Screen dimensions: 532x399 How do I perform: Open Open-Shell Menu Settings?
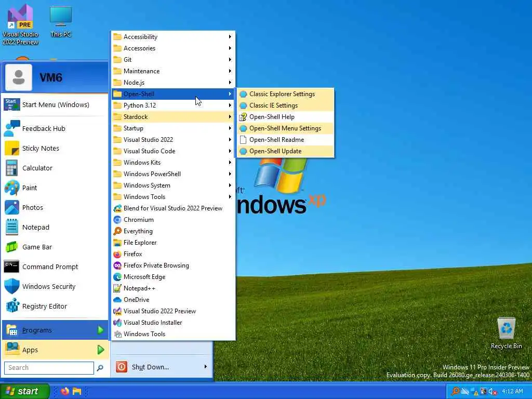[286, 128]
